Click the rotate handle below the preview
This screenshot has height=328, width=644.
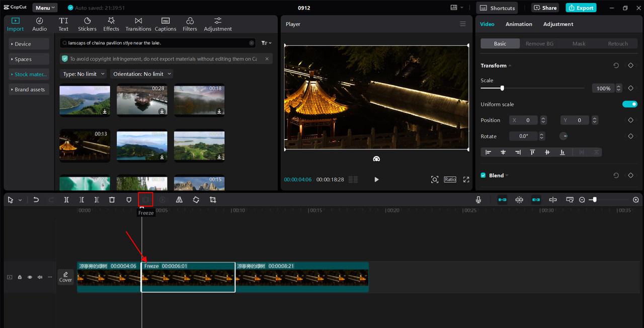(x=376, y=159)
